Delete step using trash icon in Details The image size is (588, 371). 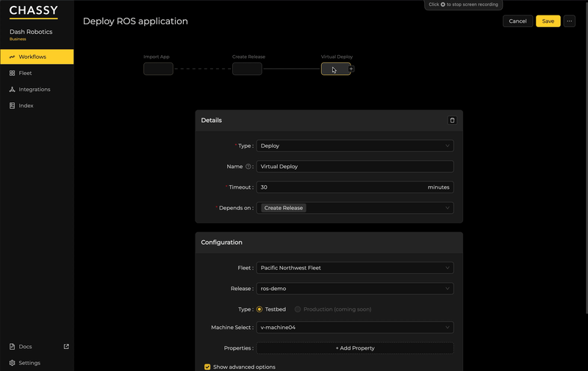pos(452,120)
